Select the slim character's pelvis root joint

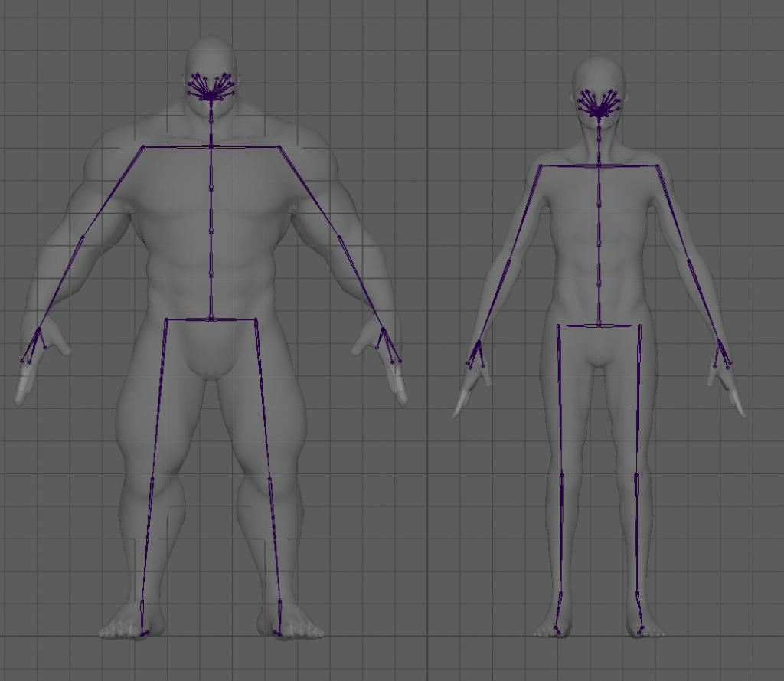pyautogui.click(x=599, y=326)
